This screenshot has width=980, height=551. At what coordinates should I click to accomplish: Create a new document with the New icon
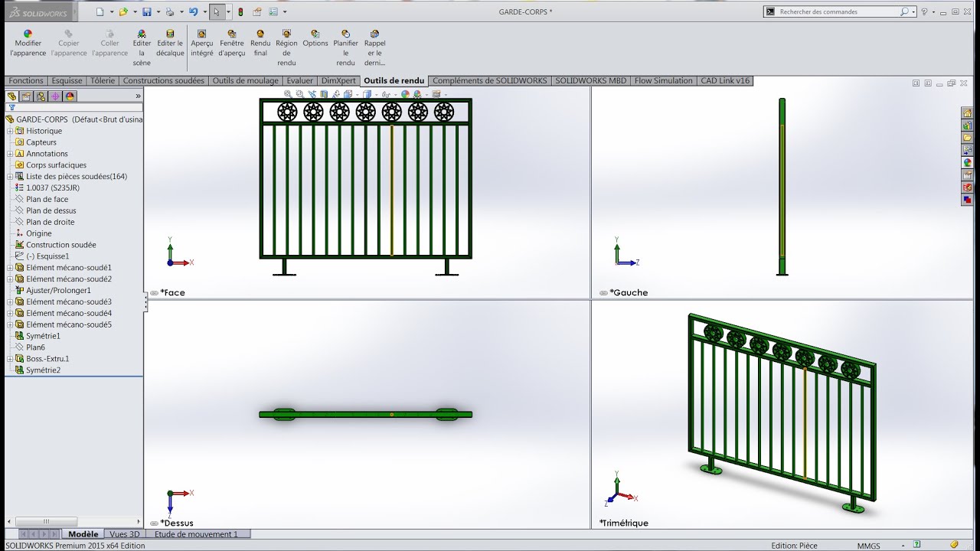100,11
